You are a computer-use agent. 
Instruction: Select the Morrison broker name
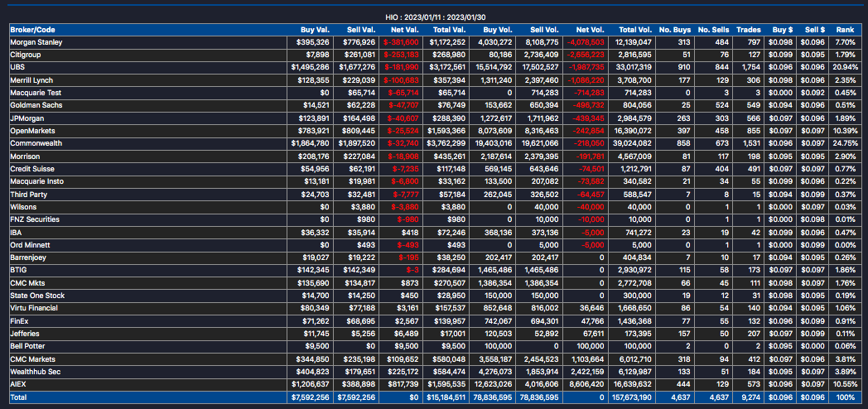tap(25, 156)
